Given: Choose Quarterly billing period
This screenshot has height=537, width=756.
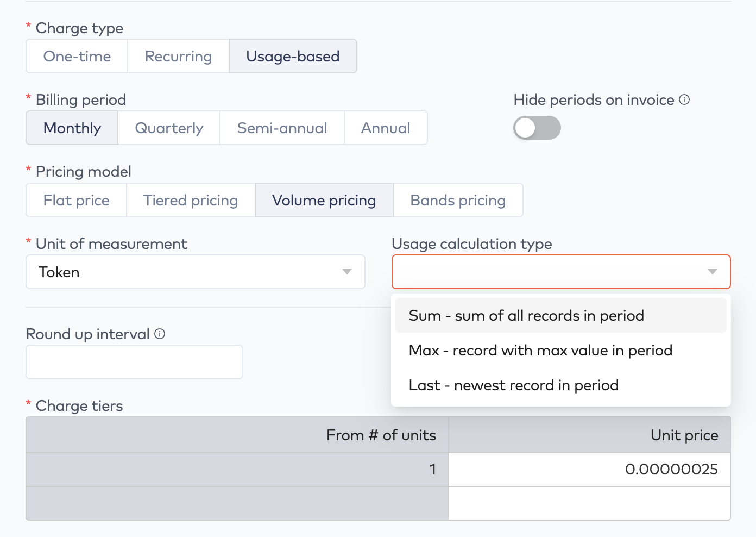Looking at the screenshot, I should pyautogui.click(x=169, y=128).
